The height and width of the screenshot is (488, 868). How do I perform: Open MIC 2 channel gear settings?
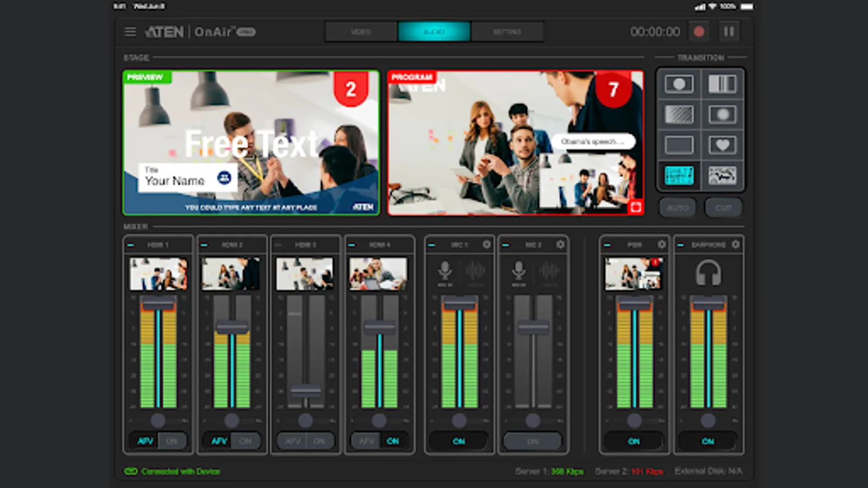[x=560, y=245]
